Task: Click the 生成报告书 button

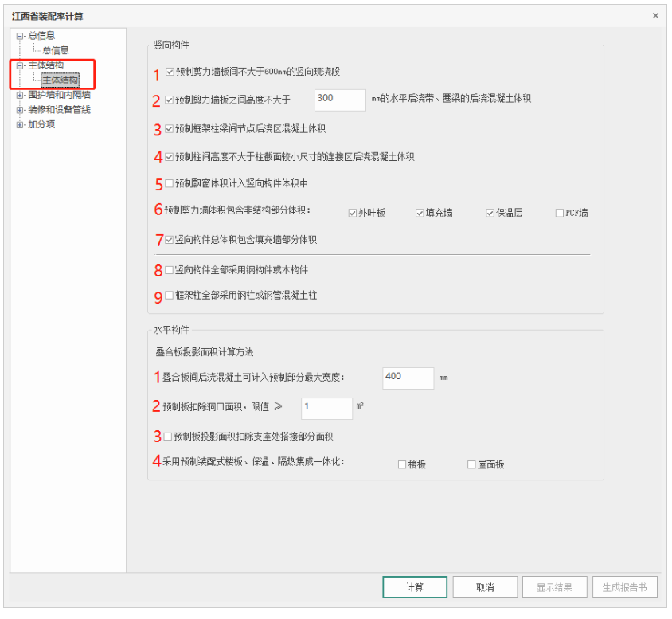Action: tap(625, 588)
